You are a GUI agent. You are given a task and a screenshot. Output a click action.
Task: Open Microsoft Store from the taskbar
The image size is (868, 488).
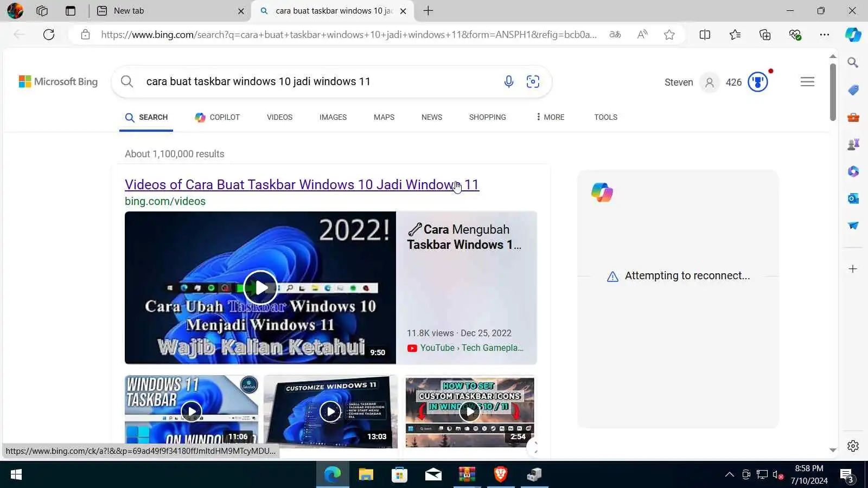point(399,475)
